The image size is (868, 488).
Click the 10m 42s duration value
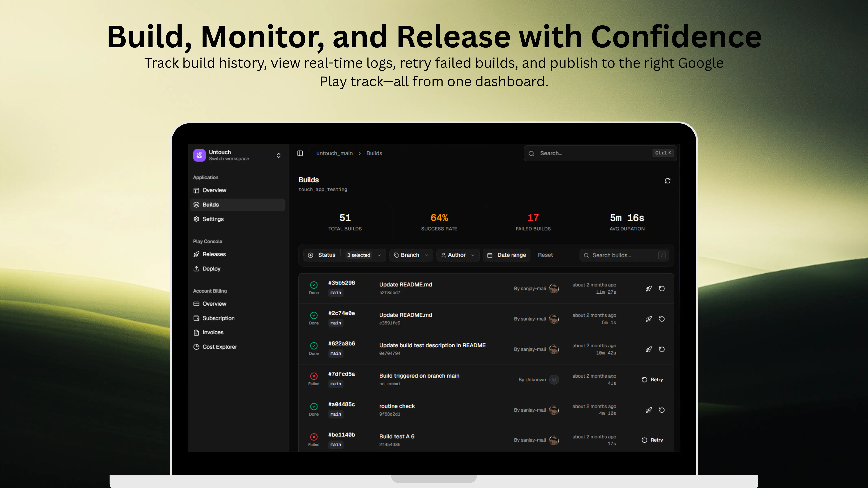click(606, 353)
